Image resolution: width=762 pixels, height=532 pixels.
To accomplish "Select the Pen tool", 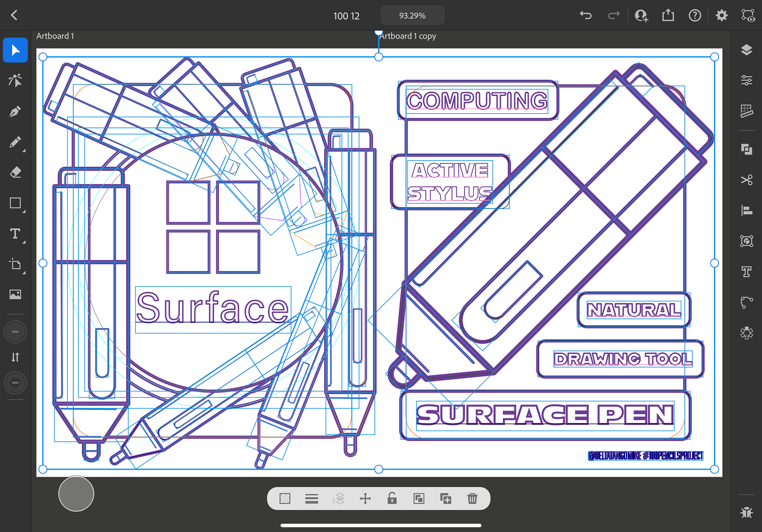I will pos(15,111).
